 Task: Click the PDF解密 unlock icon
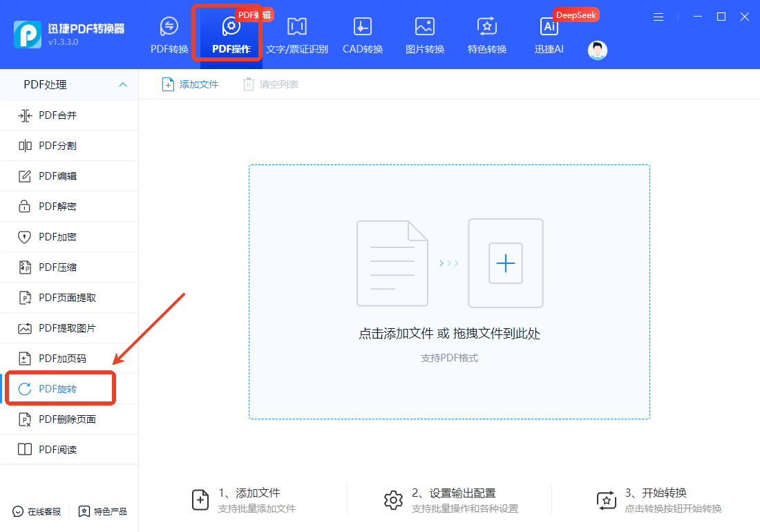coord(25,207)
